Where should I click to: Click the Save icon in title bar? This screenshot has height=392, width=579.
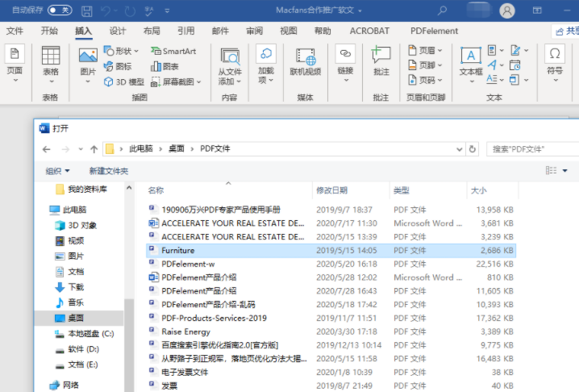(87, 10)
